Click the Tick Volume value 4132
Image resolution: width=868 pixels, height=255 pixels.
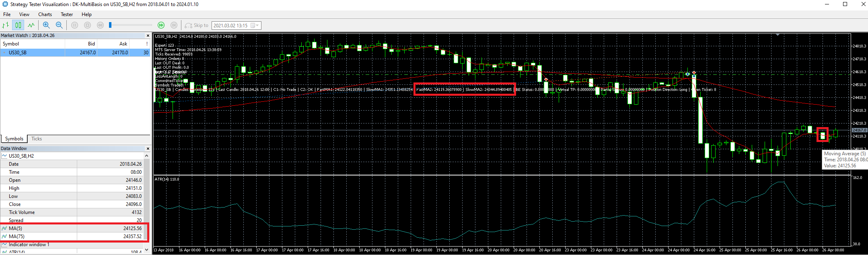click(x=137, y=212)
